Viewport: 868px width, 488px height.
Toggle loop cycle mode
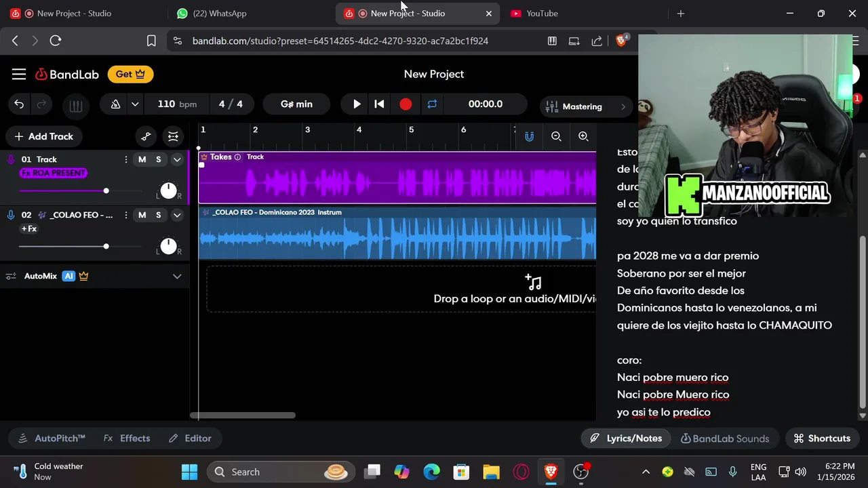(432, 104)
